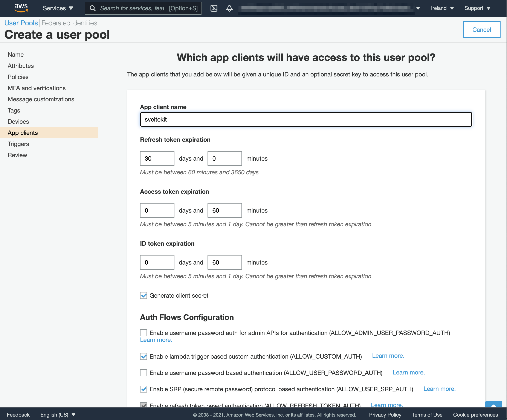Open the Ireland region selector

pyautogui.click(x=442, y=8)
